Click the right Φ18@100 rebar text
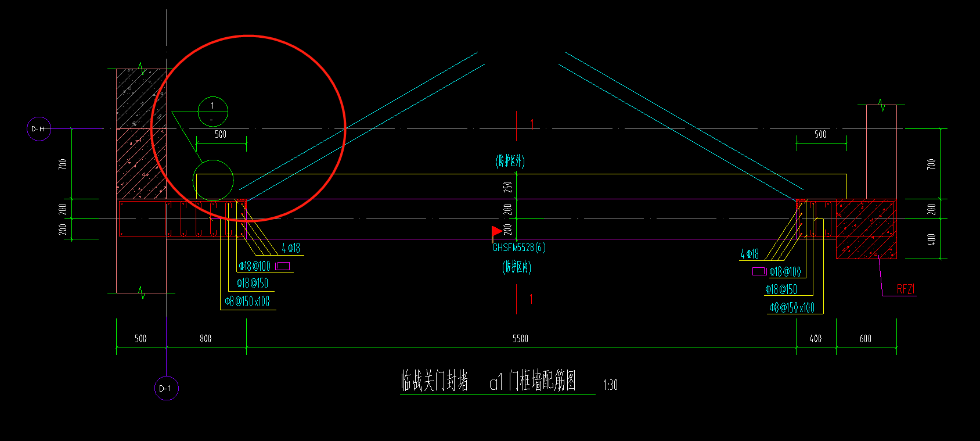This screenshot has height=441, width=980. 785,271
